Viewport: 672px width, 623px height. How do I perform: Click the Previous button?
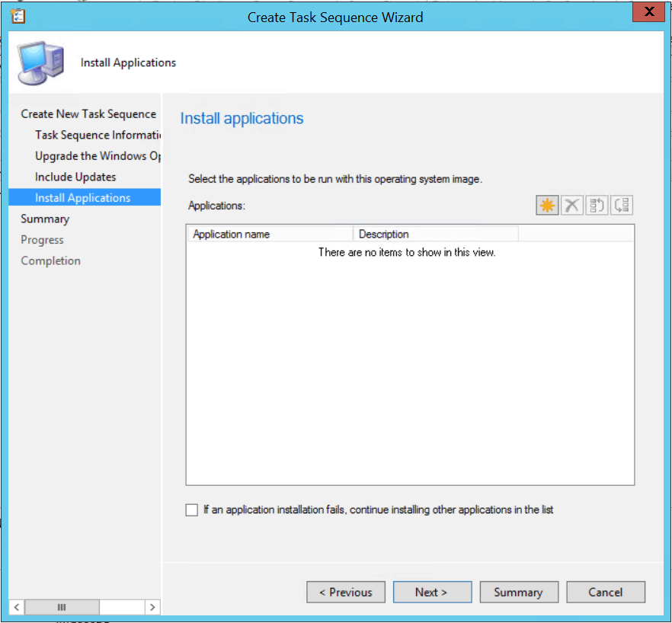pyautogui.click(x=346, y=592)
